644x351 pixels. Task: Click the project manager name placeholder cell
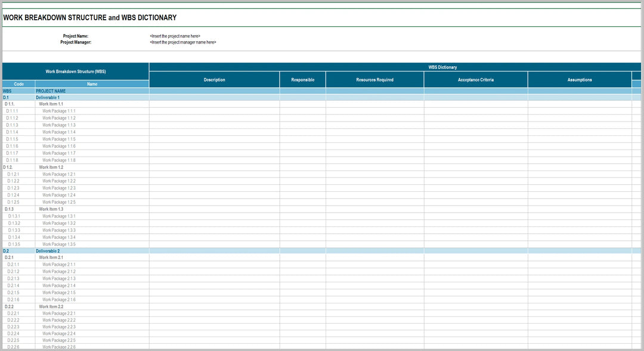point(182,42)
